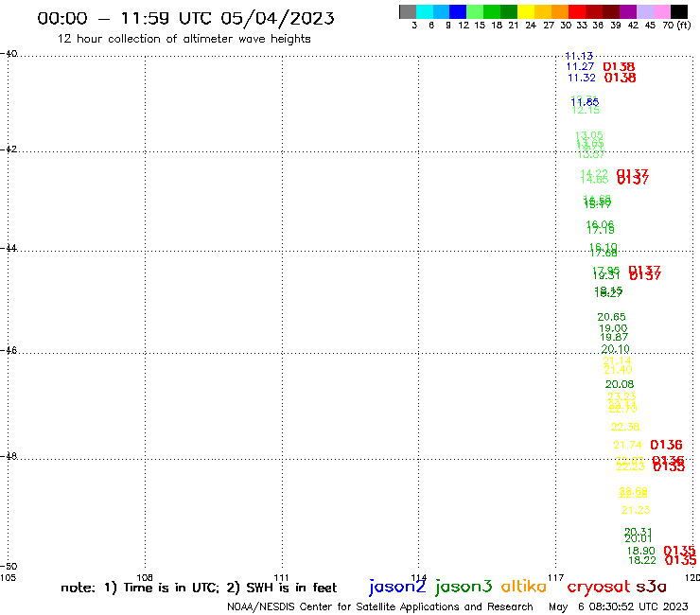Select the pink legend color swatch
The image size is (700, 615).
click(662, 11)
